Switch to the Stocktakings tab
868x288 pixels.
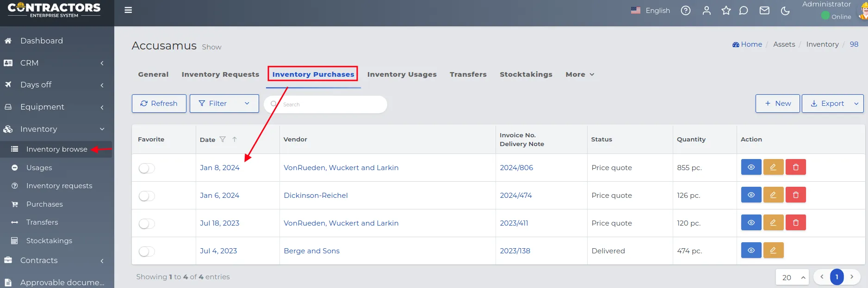coord(526,74)
